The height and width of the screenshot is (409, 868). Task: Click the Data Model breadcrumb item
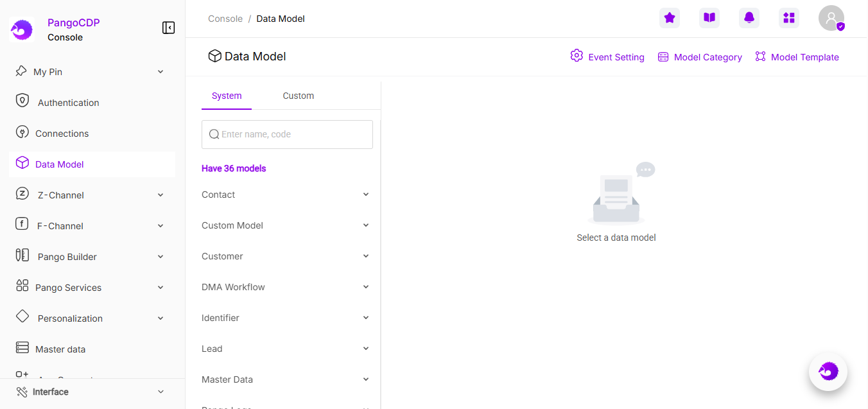281,19
